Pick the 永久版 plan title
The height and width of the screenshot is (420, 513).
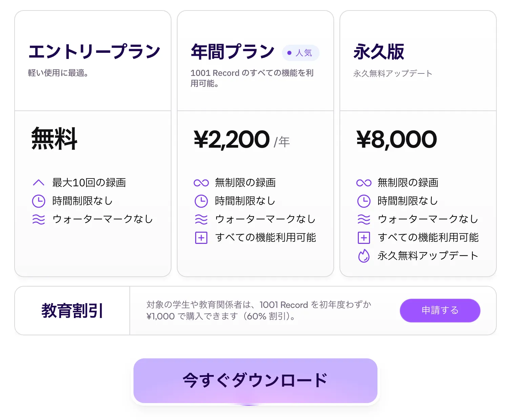click(379, 51)
